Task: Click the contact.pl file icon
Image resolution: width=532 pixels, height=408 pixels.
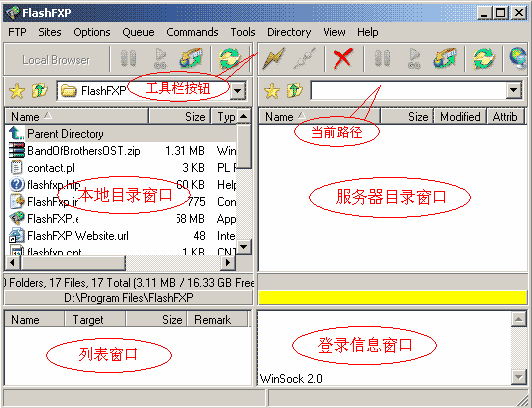Action: 16,168
